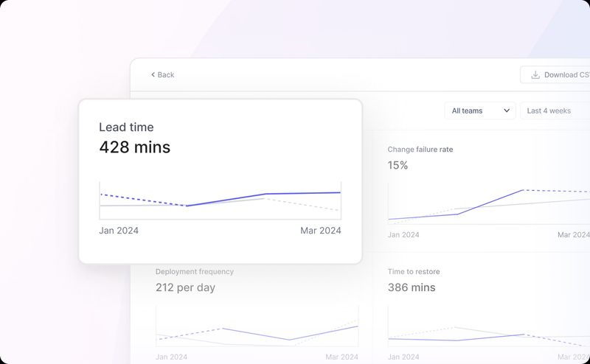Click the download icon beside Download CSV
This screenshot has width=590, height=364.
(x=535, y=74)
